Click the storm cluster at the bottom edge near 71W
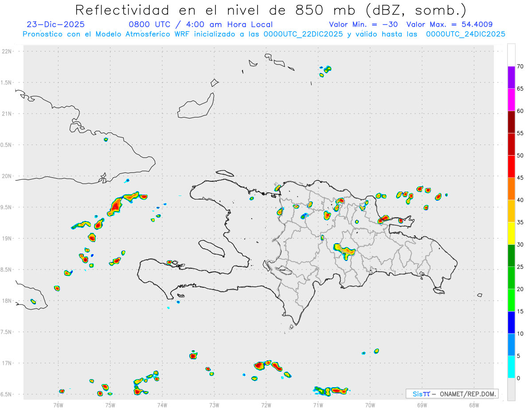This screenshot has height=411, width=532. [332, 391]
